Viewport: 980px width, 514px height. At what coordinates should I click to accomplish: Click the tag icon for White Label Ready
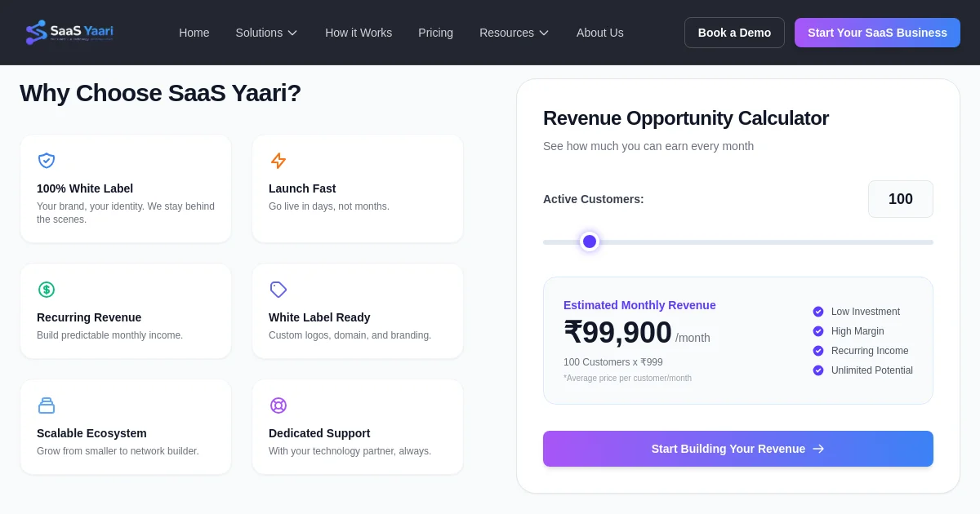[278, 290]
